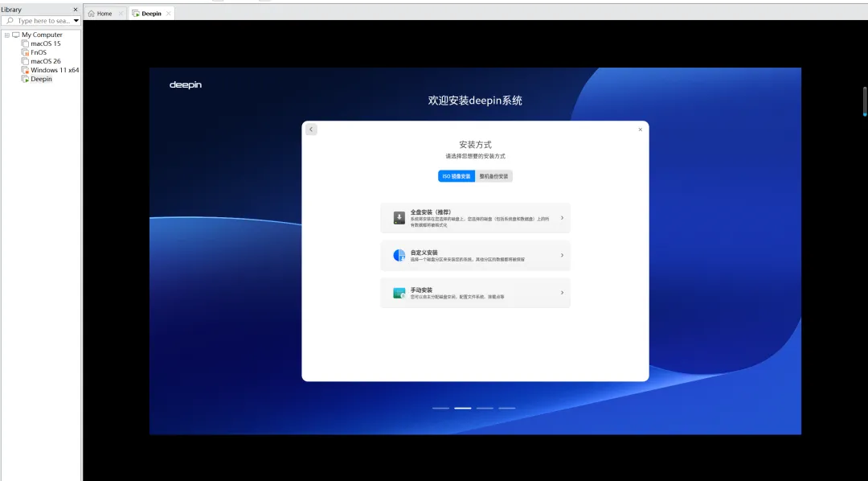The image size is (868, 481).
Task: Click the macOS 26 VM icon
Action: click(x=25, y=61)
